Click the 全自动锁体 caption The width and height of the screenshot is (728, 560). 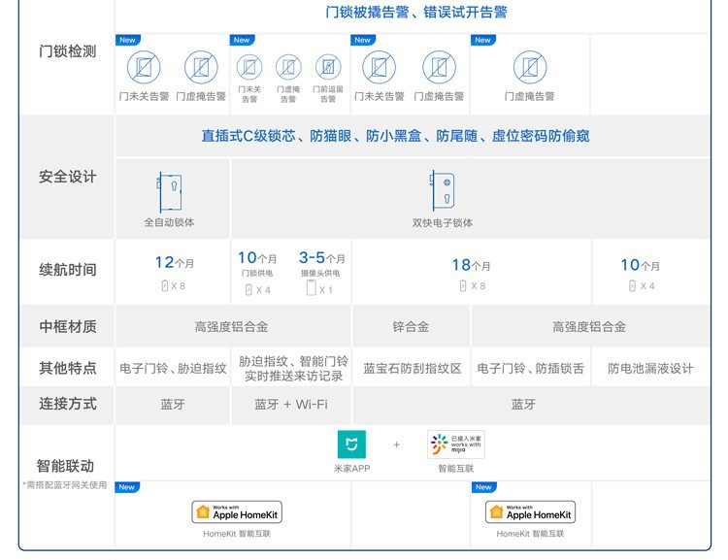click(169, 222)
